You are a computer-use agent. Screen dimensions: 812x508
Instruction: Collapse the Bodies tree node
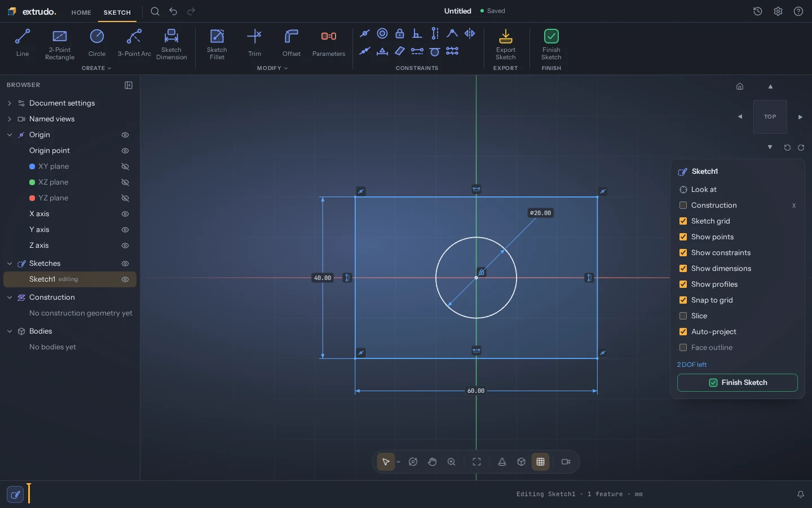coord(10,331)
